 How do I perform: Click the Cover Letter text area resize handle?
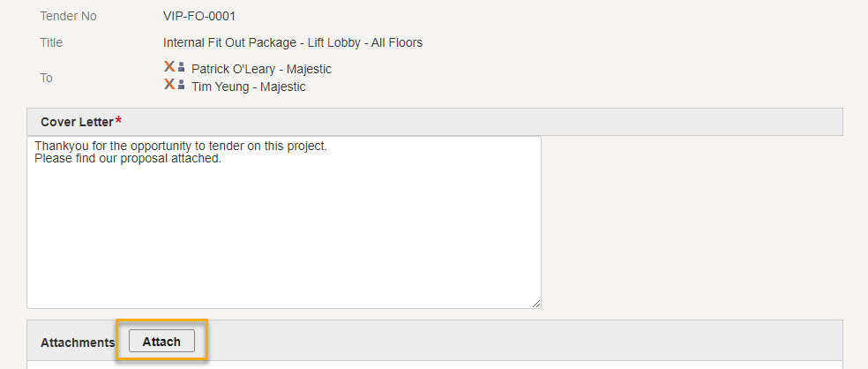pyautogui.click(x=536, y=304)
